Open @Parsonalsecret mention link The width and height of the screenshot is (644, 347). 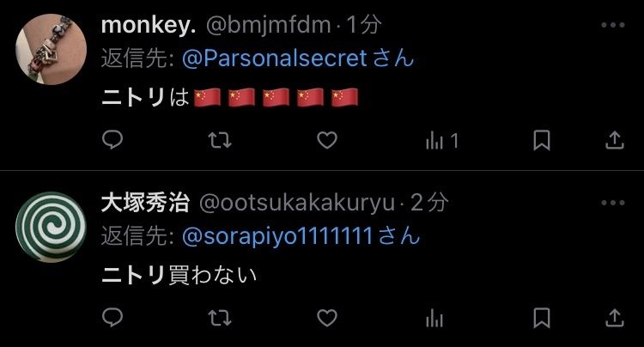point(275,58)
